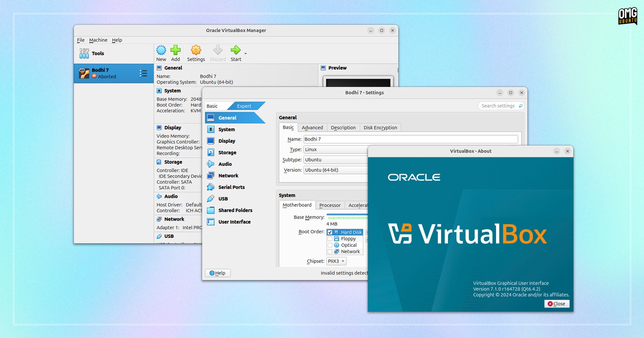Open Serial Ports settings category

[211, 187]
